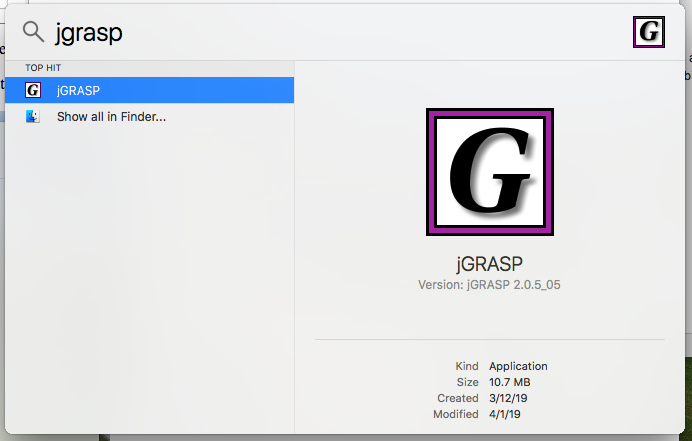Click the Kind label in metadata
The image size is (692, 441).
[x=467, y=366]
